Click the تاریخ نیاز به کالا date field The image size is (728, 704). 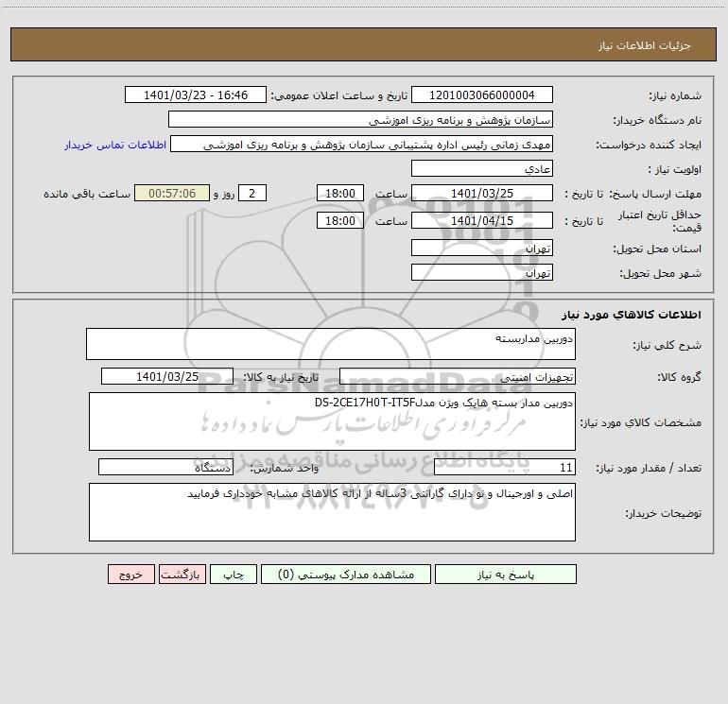tap(167, 376)
